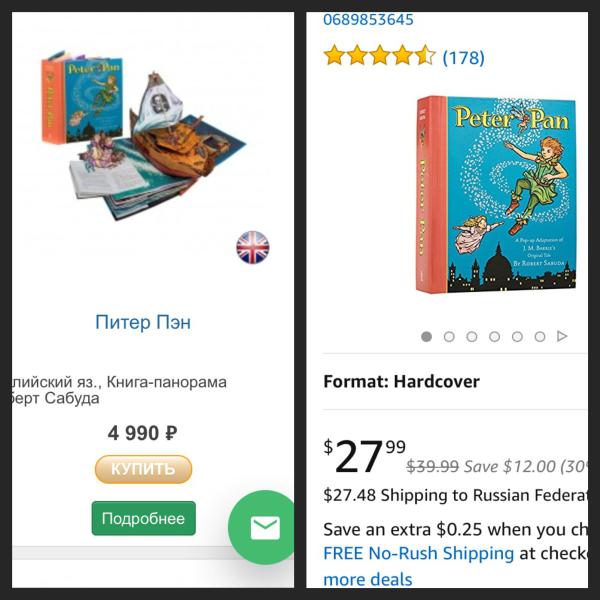Go to next image with arrow
Viewport: 600px width, 600px height.
(562, 336)
